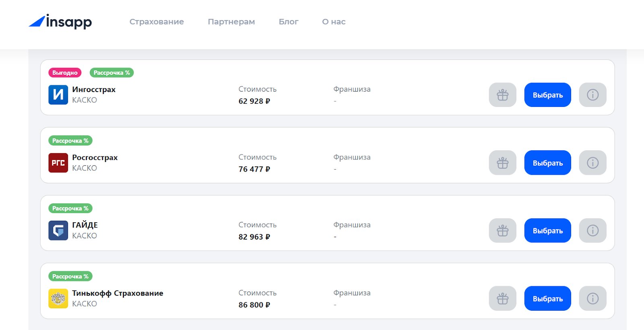Click the РГС Росгосстрах logo
This screenshot has width=644, height=330.
pos(58,163)
